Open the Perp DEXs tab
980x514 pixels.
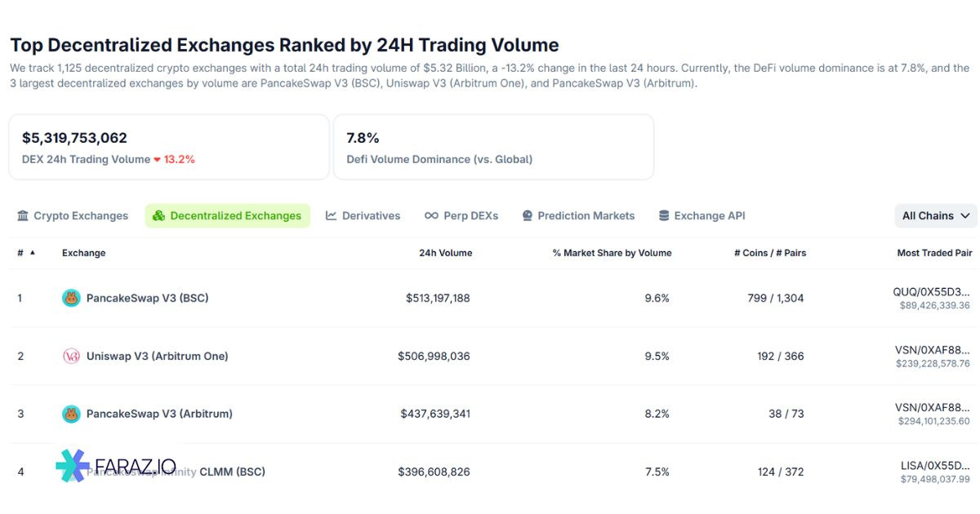(x=470, y=215)
